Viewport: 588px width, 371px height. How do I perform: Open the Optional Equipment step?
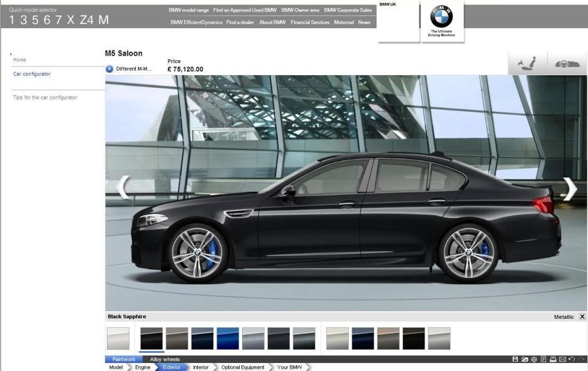243,367
